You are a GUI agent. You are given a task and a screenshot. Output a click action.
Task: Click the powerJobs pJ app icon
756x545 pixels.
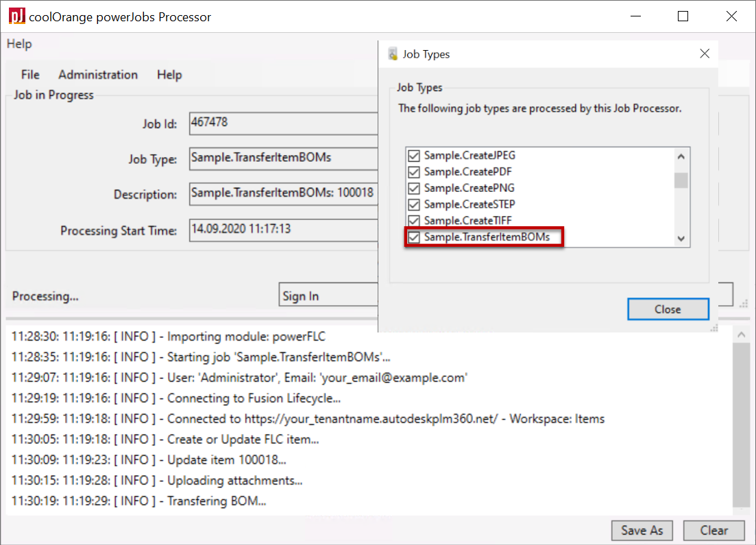[x=17, y=16]
